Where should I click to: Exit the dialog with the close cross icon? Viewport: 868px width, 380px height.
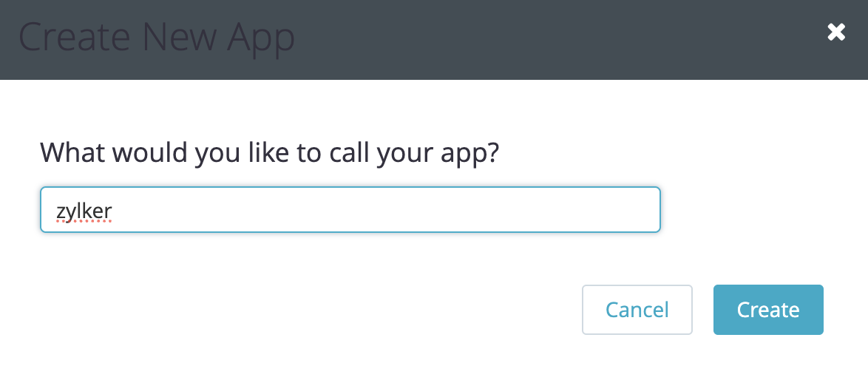[x=836, y=33]
